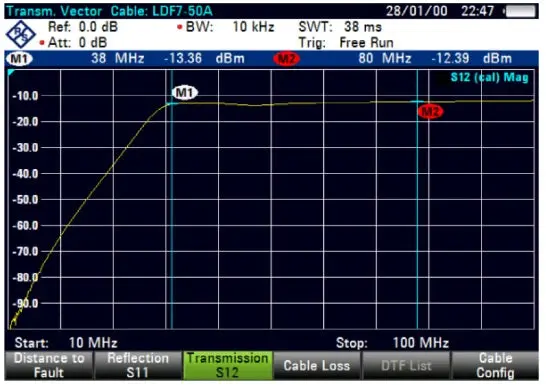Click the Start: 10 MHz frequency
This screenshot has height=385, width=546.
click(x=66, y=343)
